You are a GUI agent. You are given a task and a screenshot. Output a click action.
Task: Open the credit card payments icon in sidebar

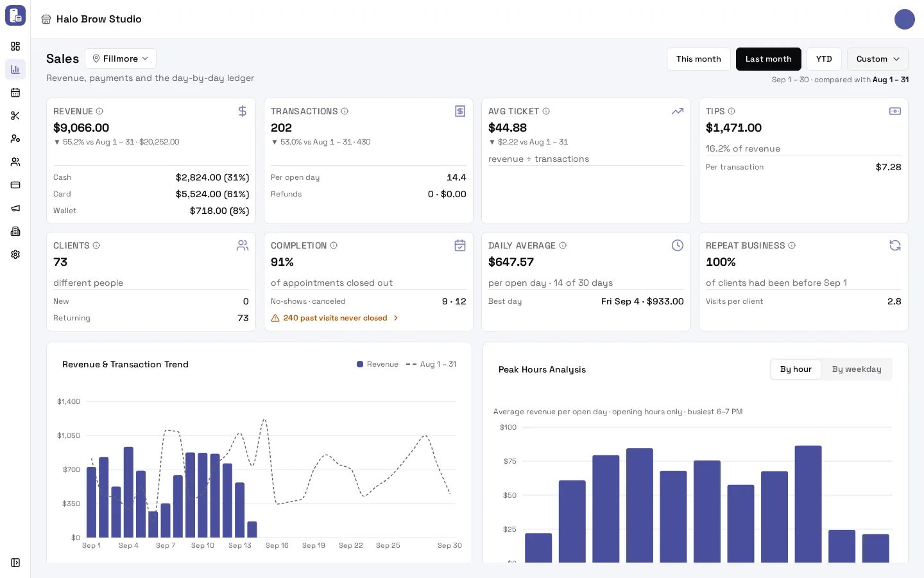15,185
